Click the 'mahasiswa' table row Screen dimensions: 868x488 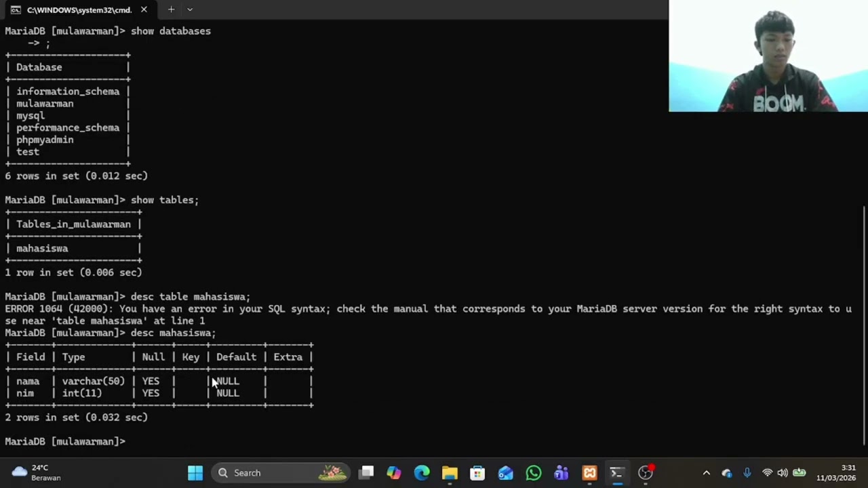tap(42, 248)
